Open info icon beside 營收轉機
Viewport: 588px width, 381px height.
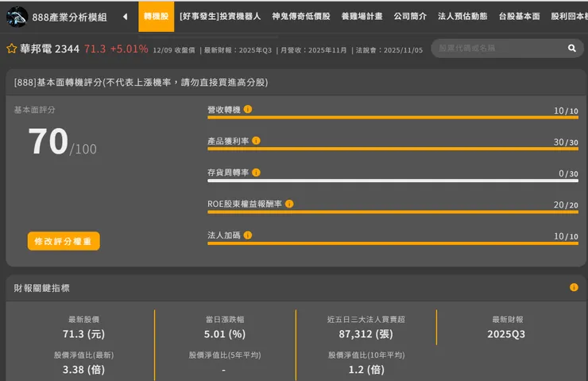tap(247, 109)
